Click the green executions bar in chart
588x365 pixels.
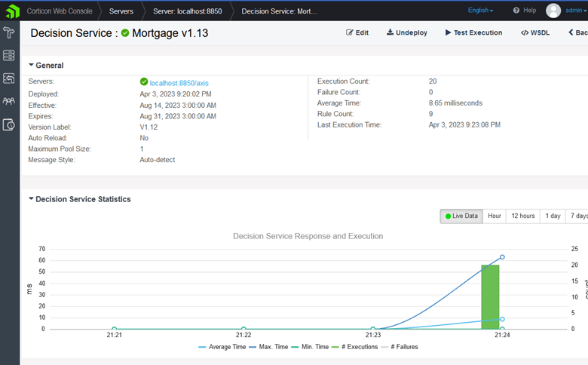click(x=490, y=296)
